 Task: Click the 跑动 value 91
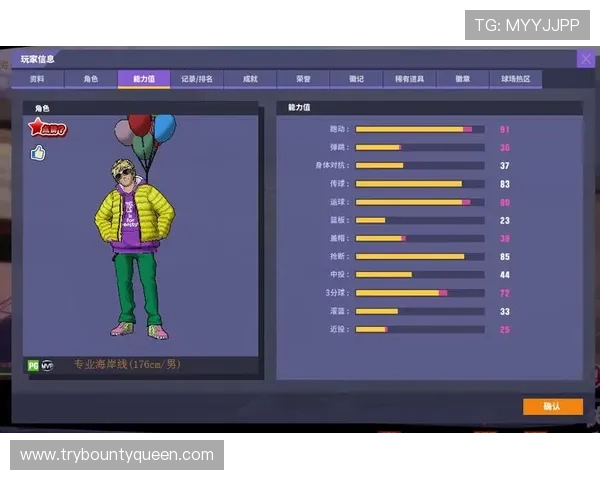tap(505, 129)
